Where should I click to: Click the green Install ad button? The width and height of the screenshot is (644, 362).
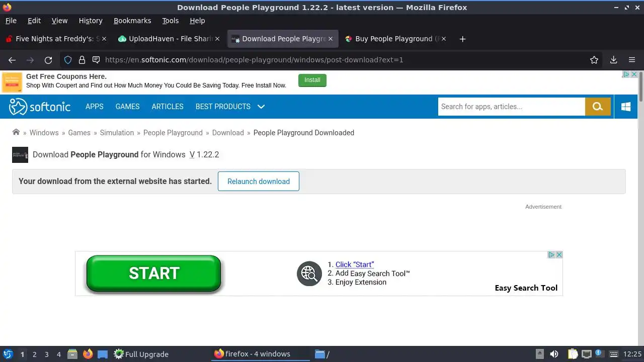312,80
